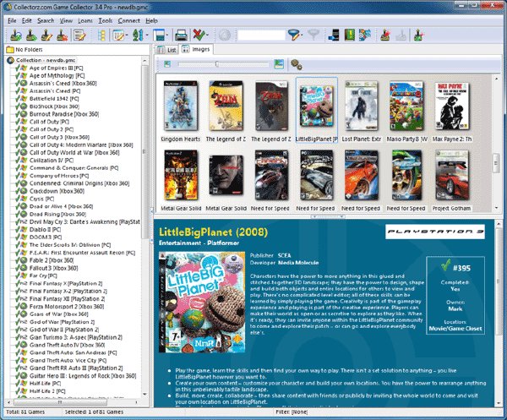Click the large thumbnail size icon
Image resolution: width=507 pixels, height=420 pixels.
tap(279, 64)
